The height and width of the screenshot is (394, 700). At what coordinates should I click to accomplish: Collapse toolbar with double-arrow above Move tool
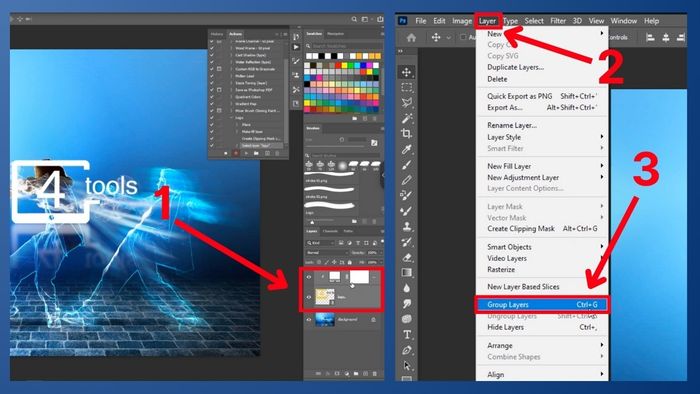click(400, 51)
